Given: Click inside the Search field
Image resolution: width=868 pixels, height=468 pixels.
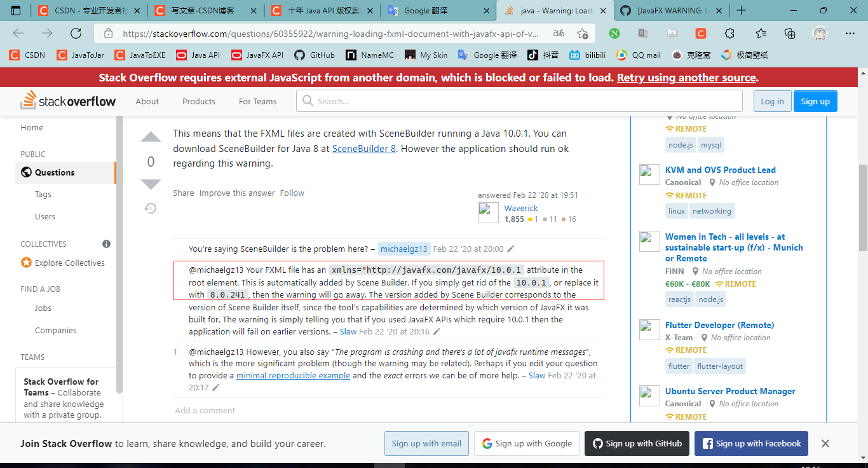Looking at the screenshot, I should (x=519, y=100).
